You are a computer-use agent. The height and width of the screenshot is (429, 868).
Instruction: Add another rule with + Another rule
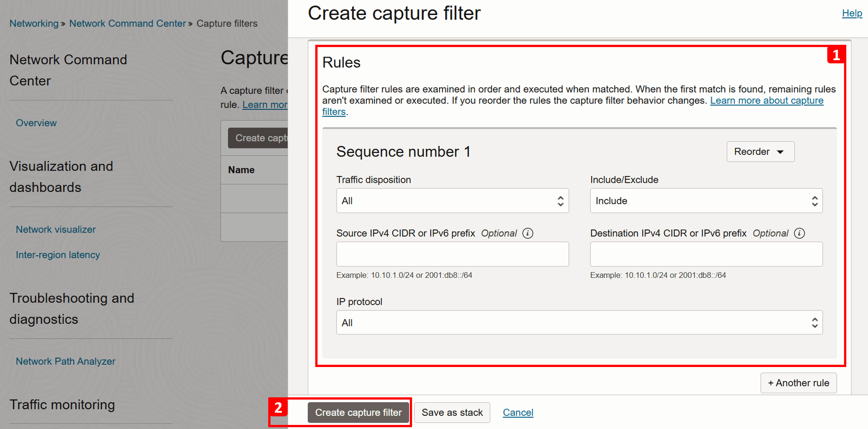click(798, 383)
